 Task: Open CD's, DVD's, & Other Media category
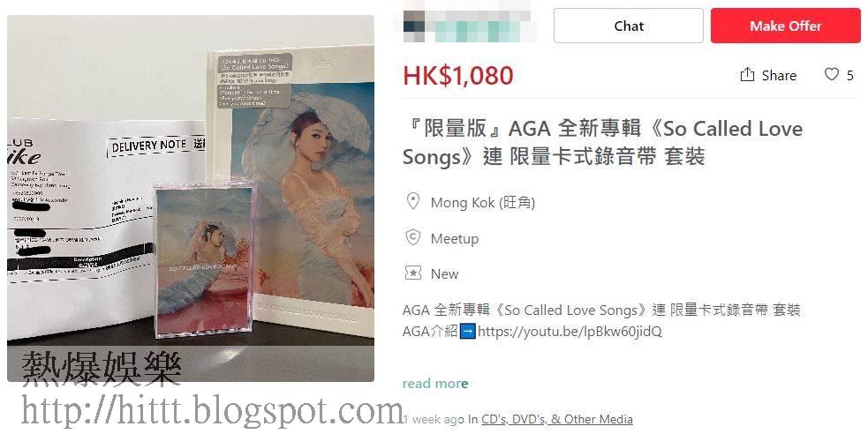[x=557, y=419]
